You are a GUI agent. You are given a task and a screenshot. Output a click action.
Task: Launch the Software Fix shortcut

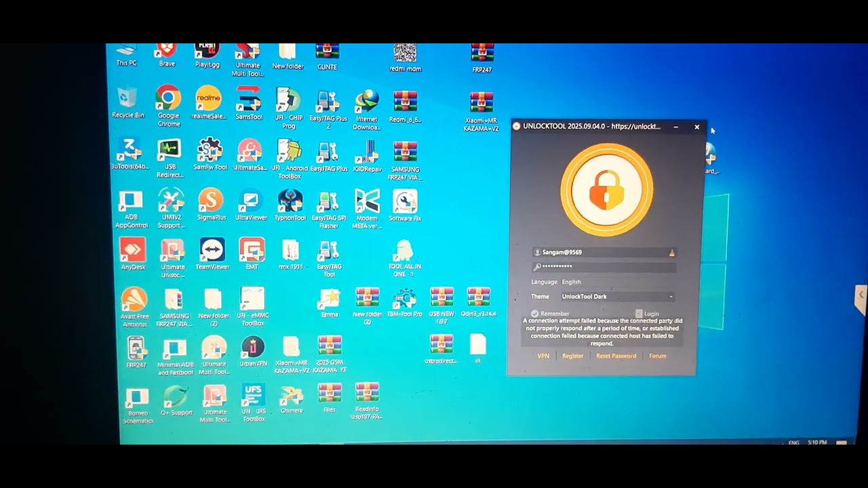[405, 206]
